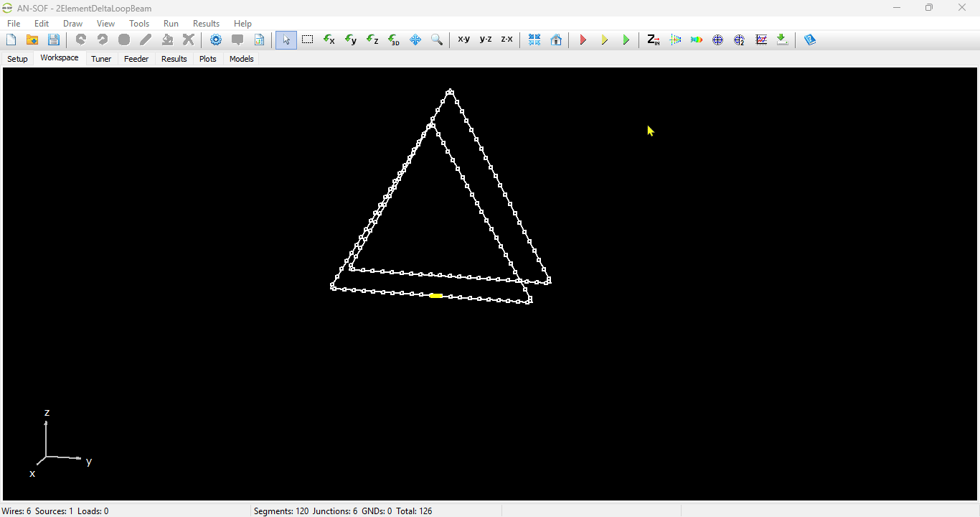Click the Rotate around Z icon
The image size is (980, 517).
click(x=372, y=40)
